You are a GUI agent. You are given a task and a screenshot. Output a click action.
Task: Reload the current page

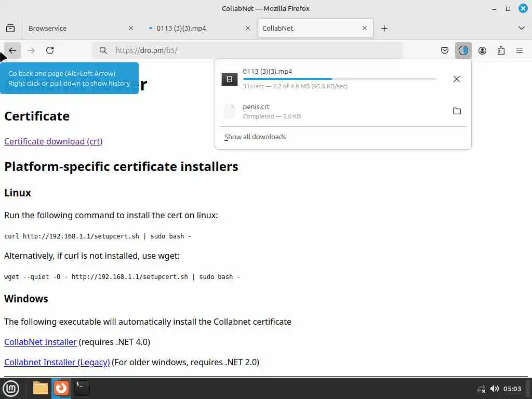50,50
